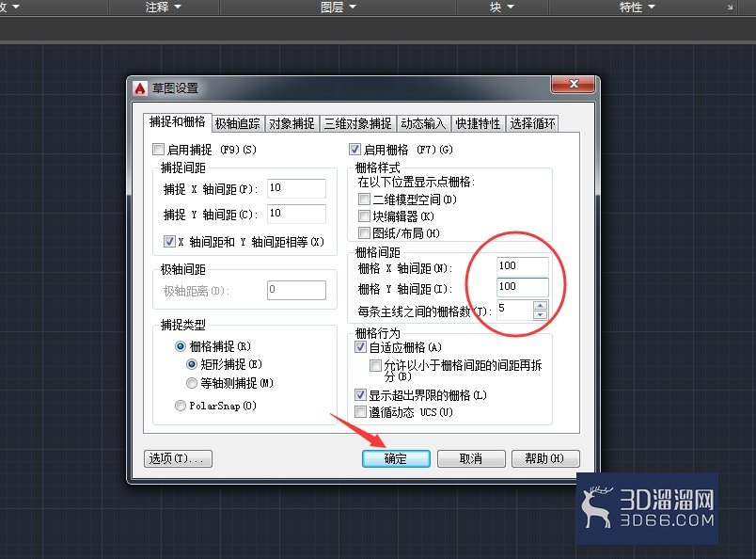Click the 栅格行为 group label

[377, 333]
